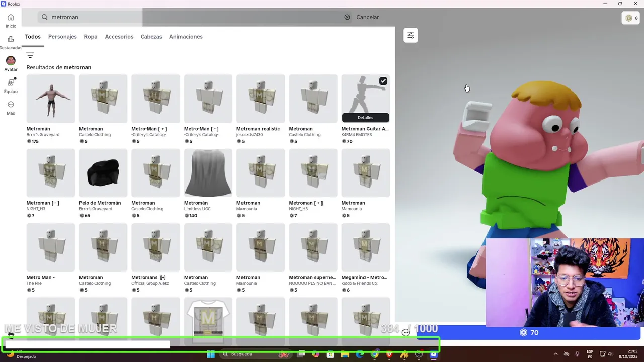Switch to the Animaciones tab

tap(186, 37)
